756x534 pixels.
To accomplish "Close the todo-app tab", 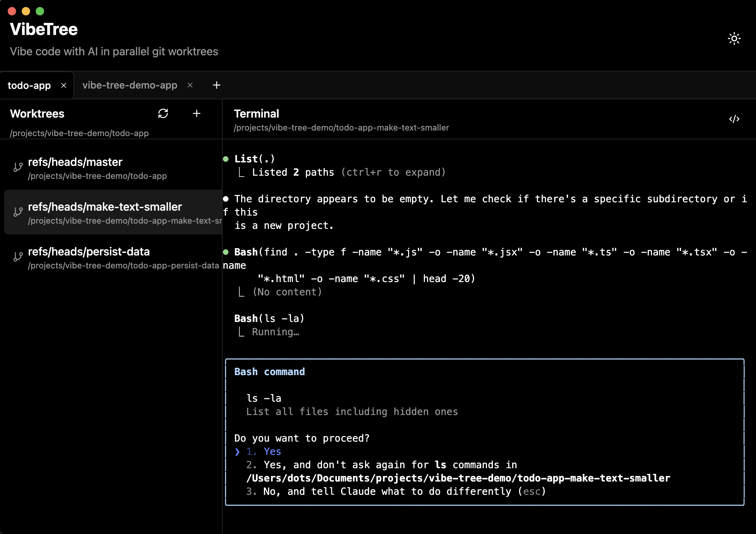I will pos(64,85).
